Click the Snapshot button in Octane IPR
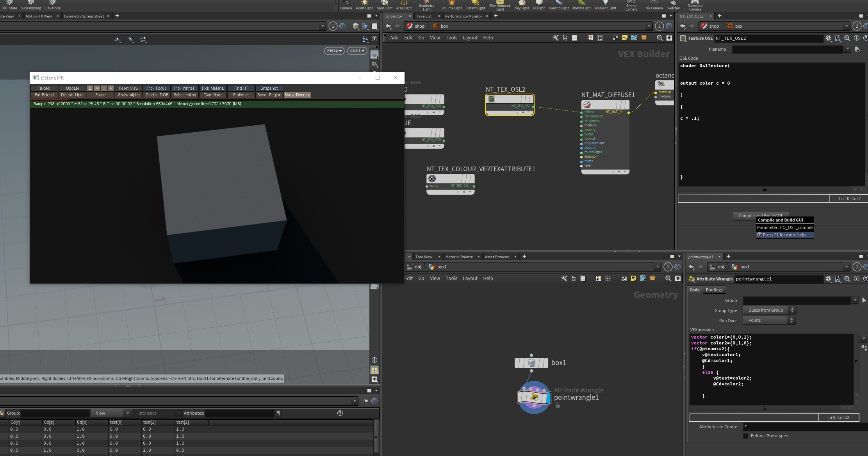The height and width of the screenshot is (456, 868). click(x=269, y=89)
